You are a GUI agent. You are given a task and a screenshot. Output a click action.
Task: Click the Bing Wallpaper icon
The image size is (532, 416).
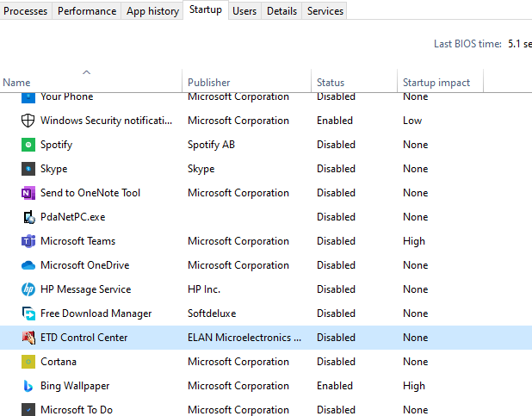coord(28,386)
